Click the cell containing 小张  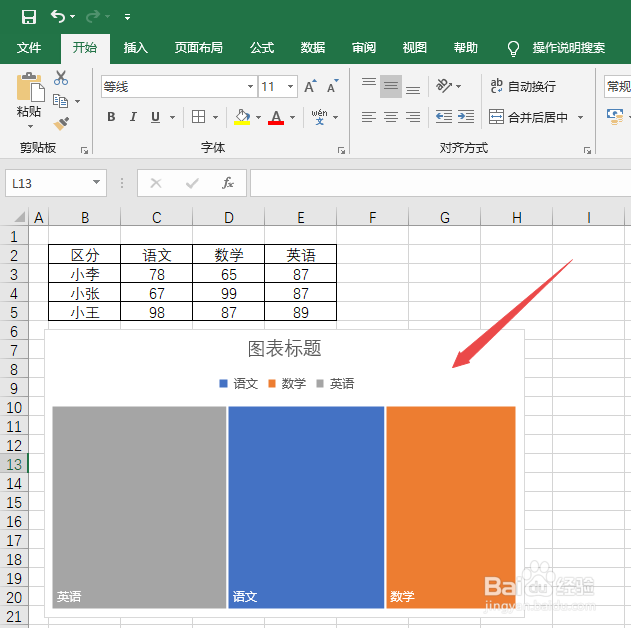(85, 293)
